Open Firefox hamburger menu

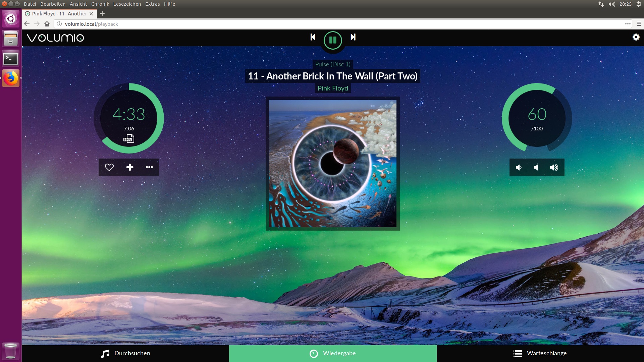(x=639, y=24)
